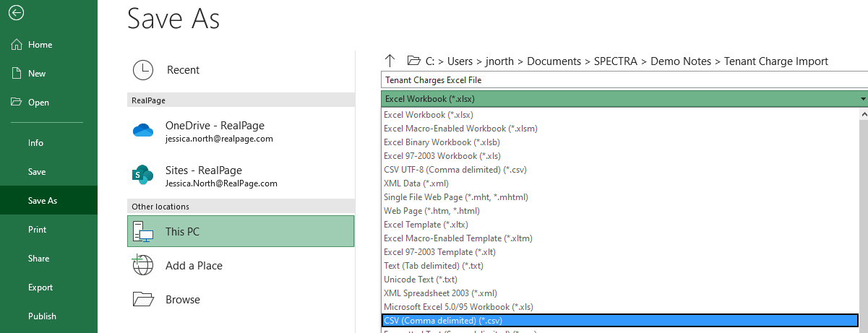
Task: Click the Recent clock icon
Action: coord(143,70)
